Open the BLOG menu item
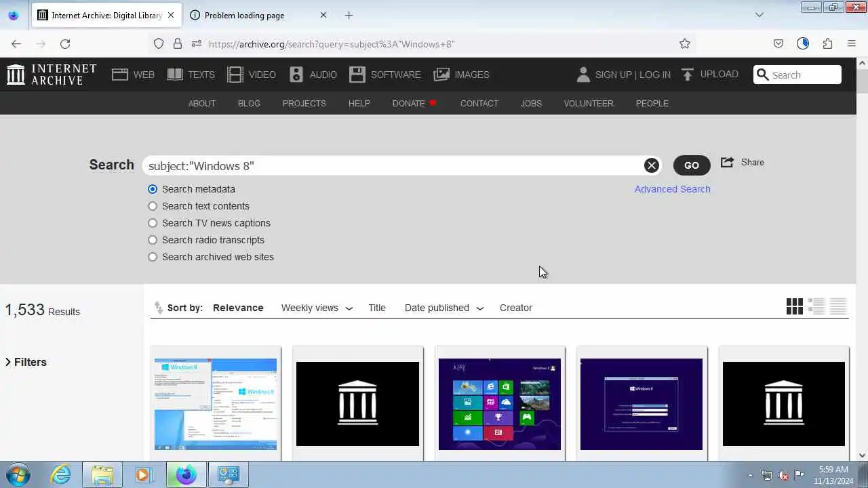The image size is (868, 488). 249,103
